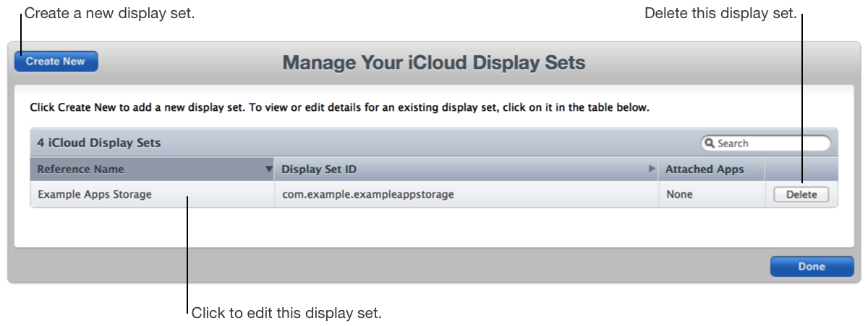868x326 pixels.
Task: Toggle the Reference Name sort arrow
Action: click(269, 170)
